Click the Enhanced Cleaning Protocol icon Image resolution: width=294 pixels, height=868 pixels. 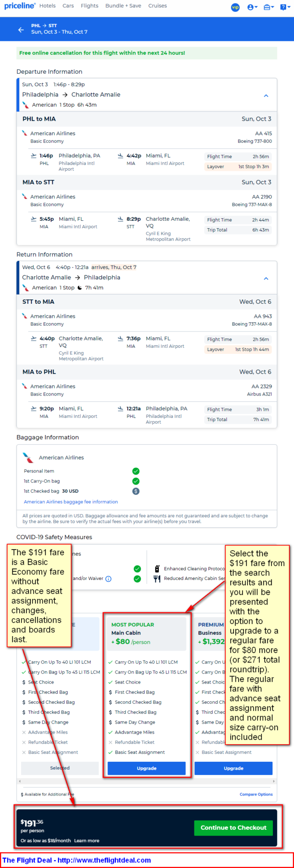157,569
